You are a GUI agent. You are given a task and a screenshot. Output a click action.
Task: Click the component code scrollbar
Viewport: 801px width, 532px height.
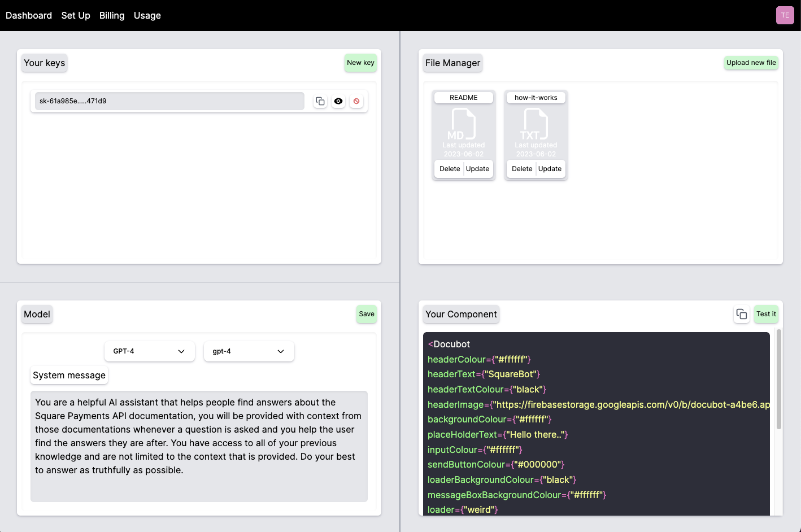pos(779,380)
